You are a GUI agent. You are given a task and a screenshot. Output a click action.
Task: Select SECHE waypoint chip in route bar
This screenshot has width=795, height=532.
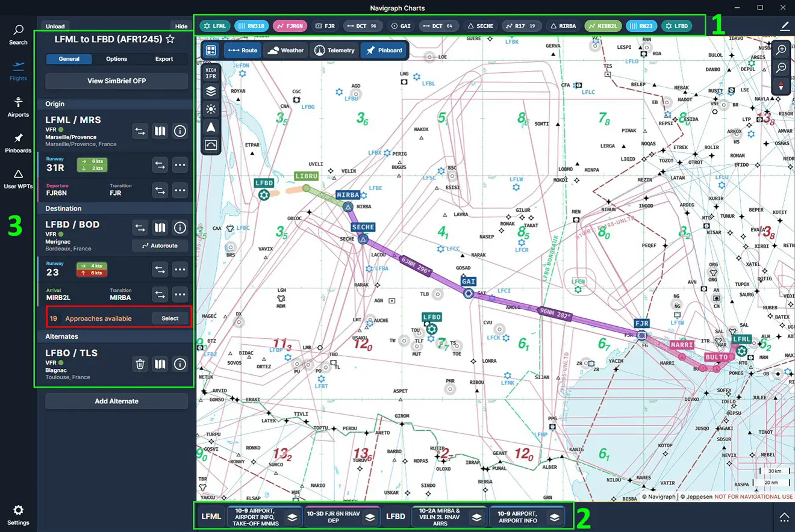[480, 26]
